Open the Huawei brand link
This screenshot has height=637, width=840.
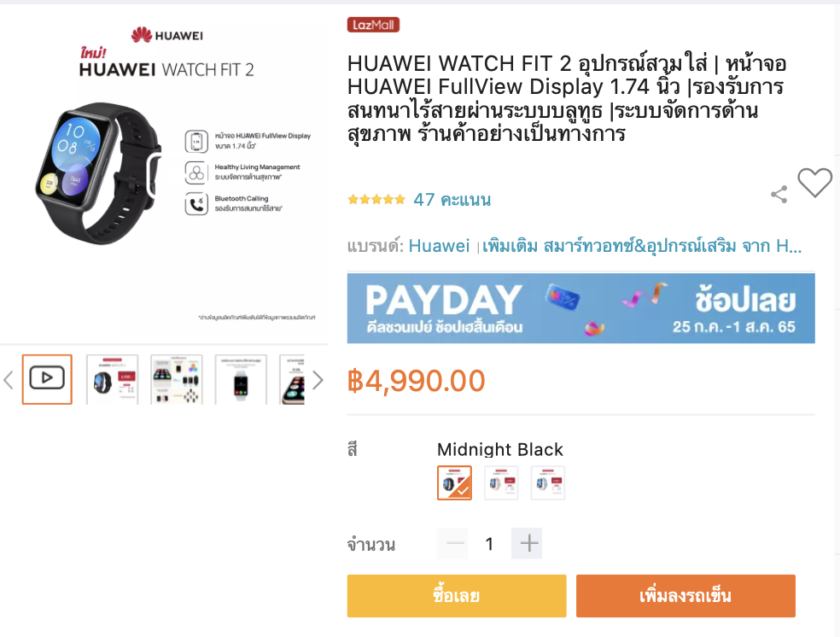[440, 246]
